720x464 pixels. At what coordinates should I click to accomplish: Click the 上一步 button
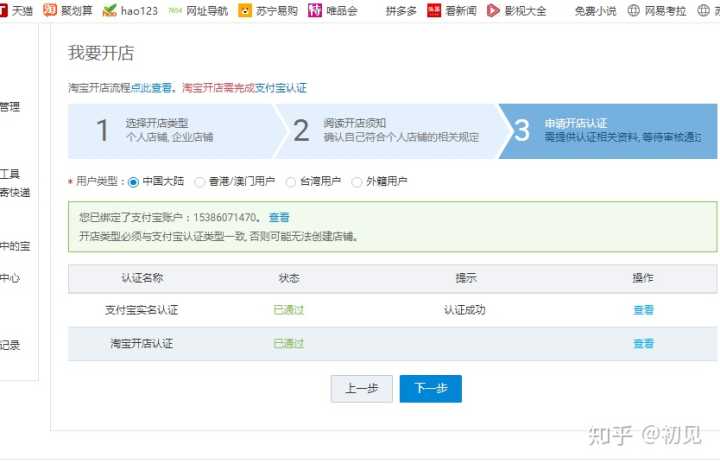point(361,389)
